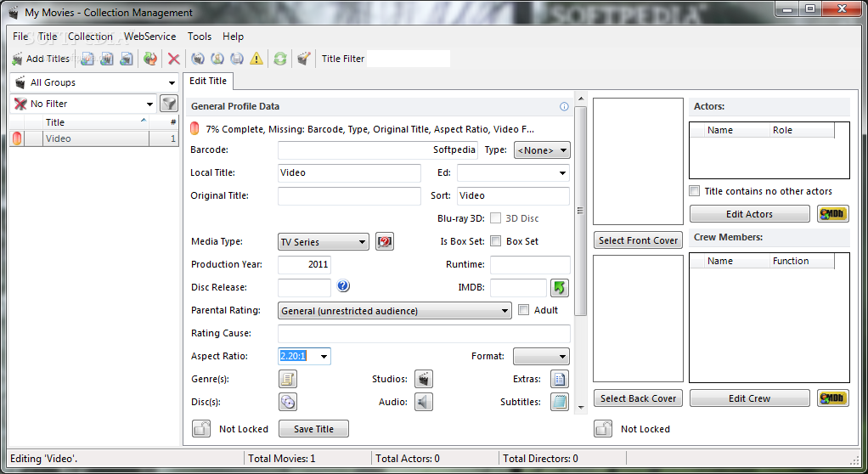The image size is (868, 474).
Task: Toggle the Not Locked padlock beside Save Title
Action: point(201,429)
